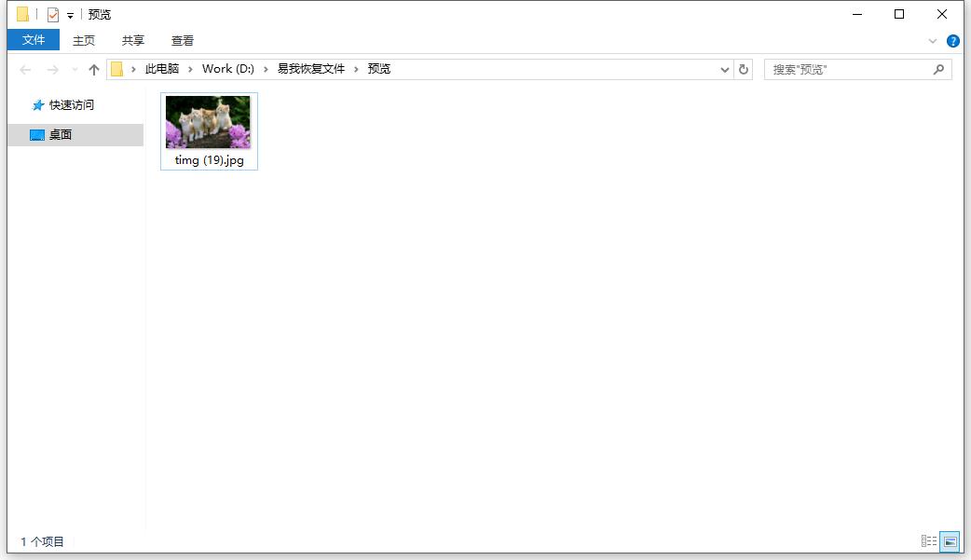Open the address bar history dropdown
Viewport: 971px width, 560px height.
725,69
